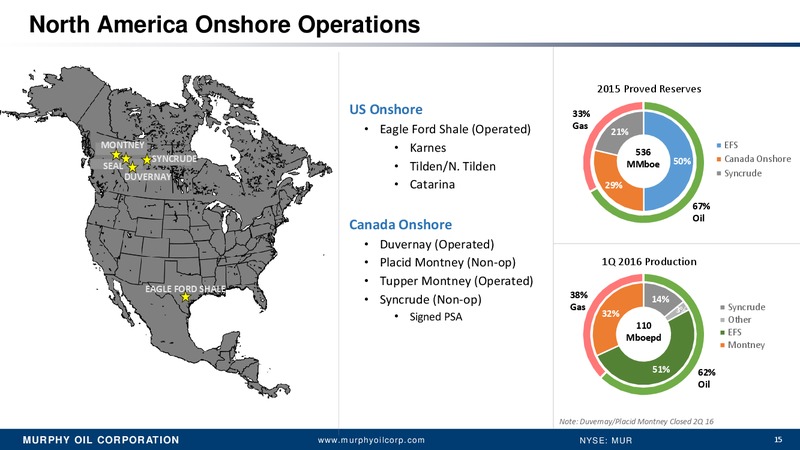Select the Signed PSA sub-bullet
Viewport: 800px width, 450px height.
(x=436, y=317)
